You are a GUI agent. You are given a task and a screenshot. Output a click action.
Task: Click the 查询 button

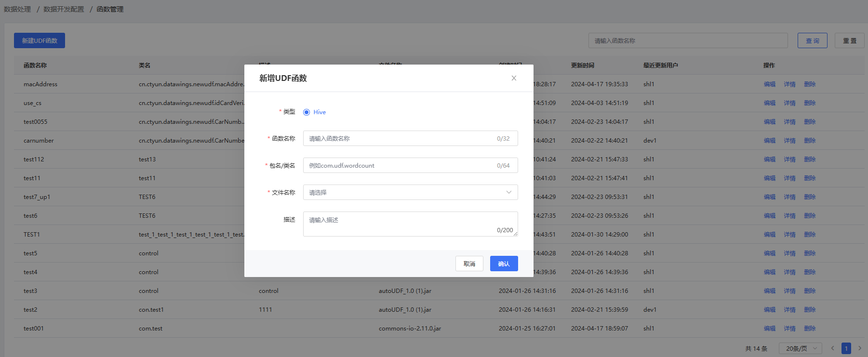pos(813,40)
